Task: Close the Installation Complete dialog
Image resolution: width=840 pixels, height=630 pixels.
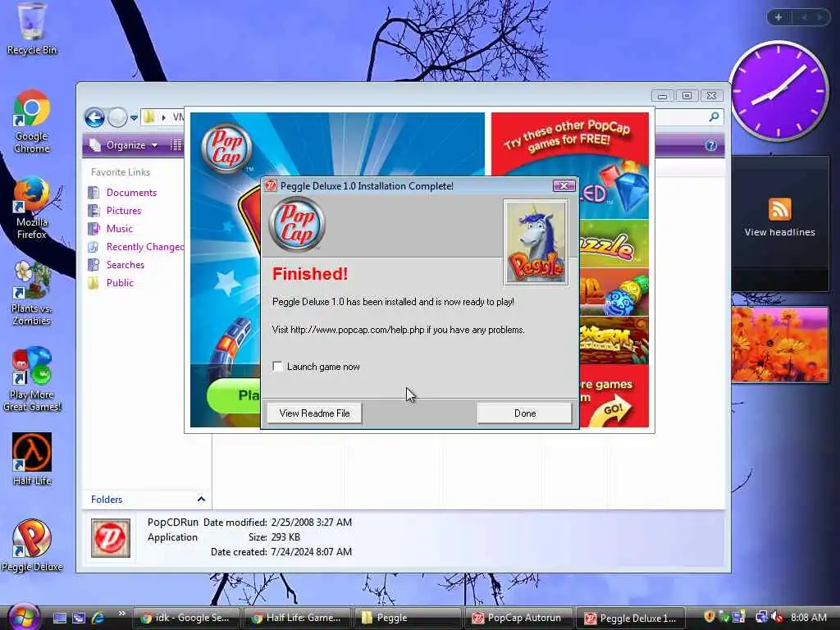Action: [x=564, y=185]
